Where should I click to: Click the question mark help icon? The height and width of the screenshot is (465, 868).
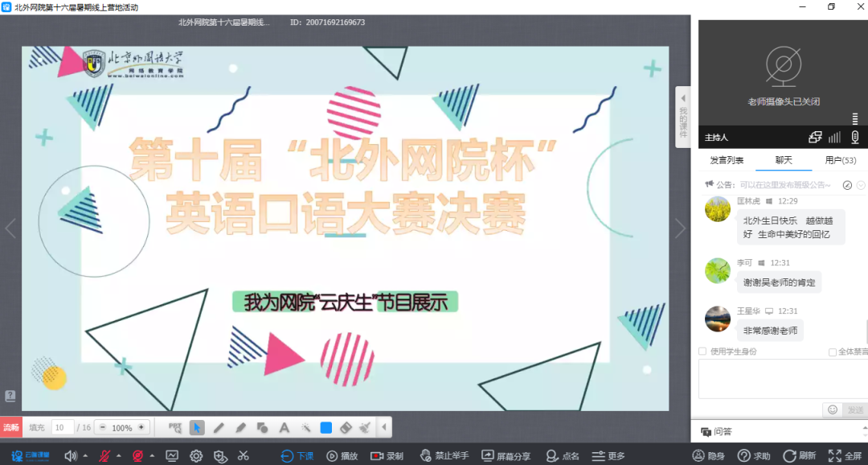[10, 396]
